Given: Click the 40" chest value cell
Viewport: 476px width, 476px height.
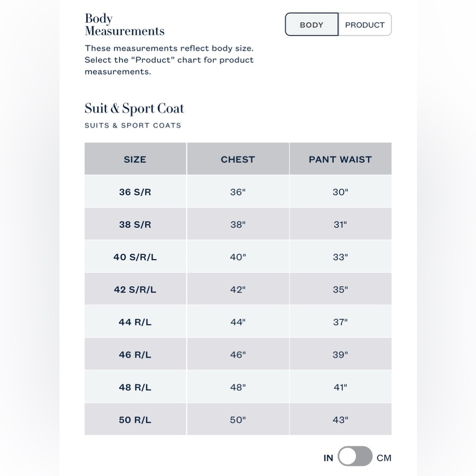Looking at the screenshot, I should [x=238, y=257].
